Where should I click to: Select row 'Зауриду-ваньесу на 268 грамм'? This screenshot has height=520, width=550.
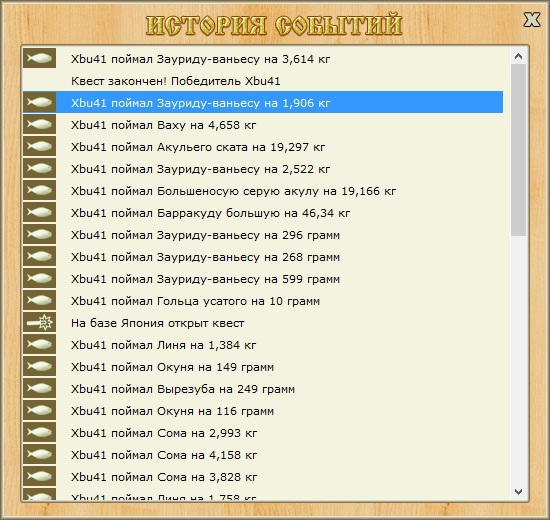[263, 256]
